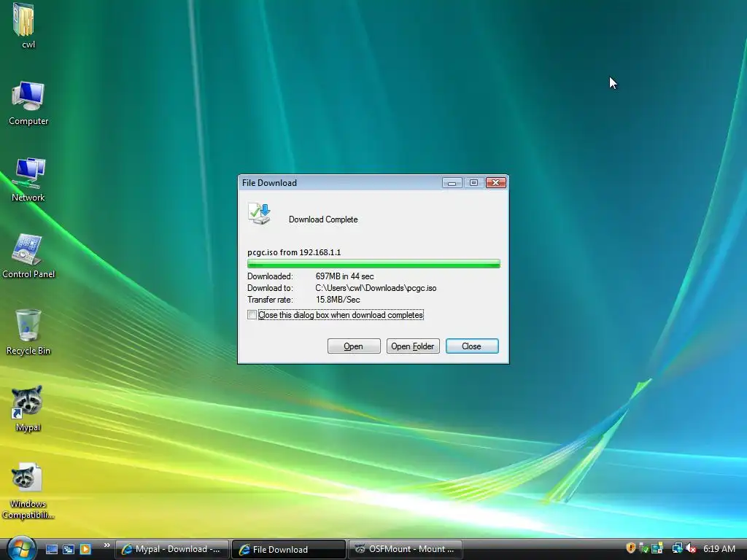The height and width of the screenshot is (560, 747).
Task: Click the Open Folder button
Action: (x=413, y=346)
